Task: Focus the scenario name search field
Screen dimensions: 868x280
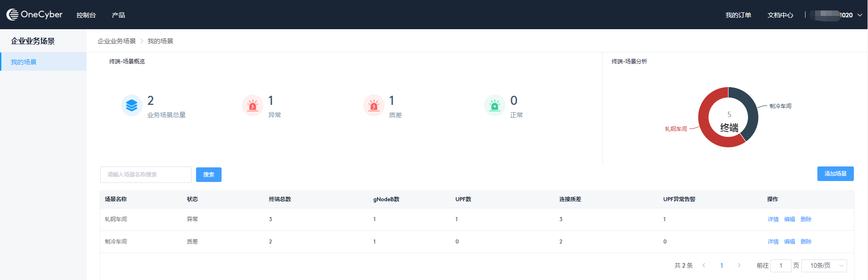Action: (x=146, y=175)
